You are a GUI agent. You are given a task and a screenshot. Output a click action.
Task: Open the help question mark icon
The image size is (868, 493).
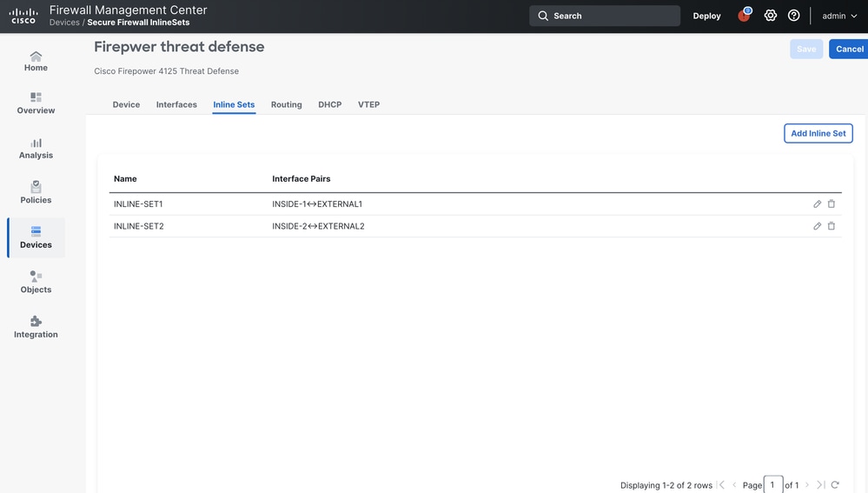point(793,16)
